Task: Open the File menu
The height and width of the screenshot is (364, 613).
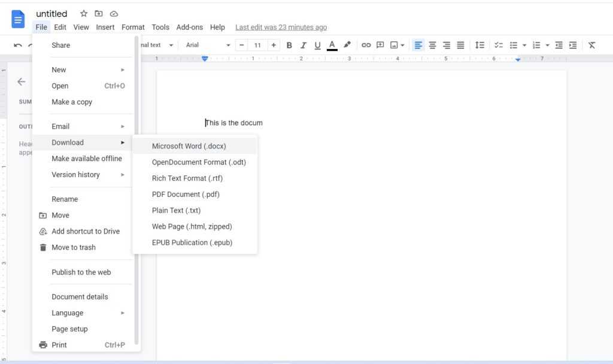Action: pyautogui.click(x=41, y=27)
